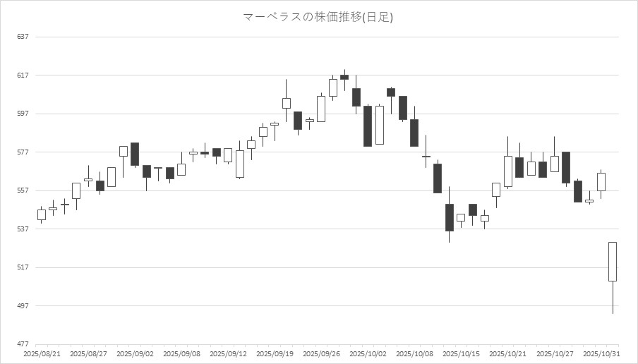Click the 517 y-axis value
The image size is (638, 364).
tap(22, 267)
